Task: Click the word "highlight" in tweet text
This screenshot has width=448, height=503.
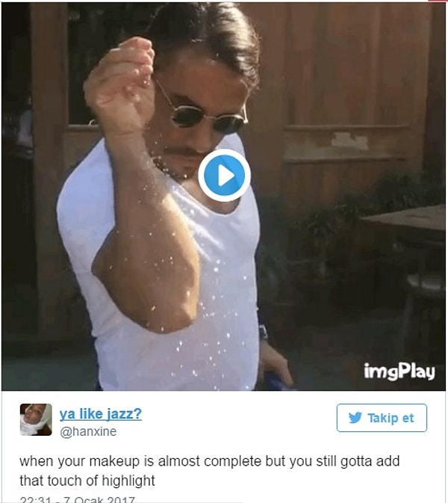Action: tap(128, 481)
